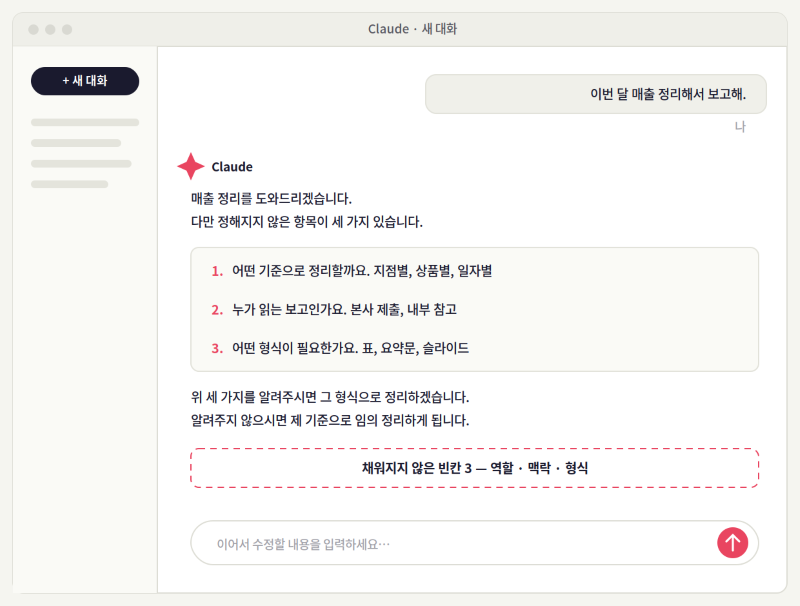
Task: Click the third gray window control dot
Action: click(x=67, y=30)
